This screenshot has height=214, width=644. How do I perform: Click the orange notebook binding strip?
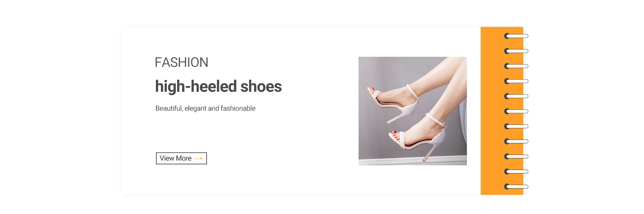click(x=502, y=111)
